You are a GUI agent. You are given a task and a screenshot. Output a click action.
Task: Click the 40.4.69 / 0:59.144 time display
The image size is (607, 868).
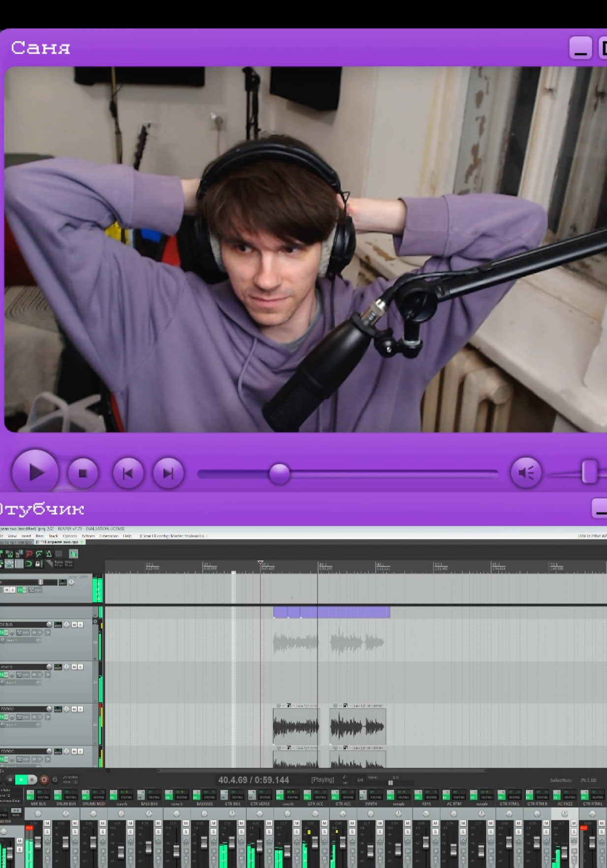pyautogui.click(x=253, y=780)
